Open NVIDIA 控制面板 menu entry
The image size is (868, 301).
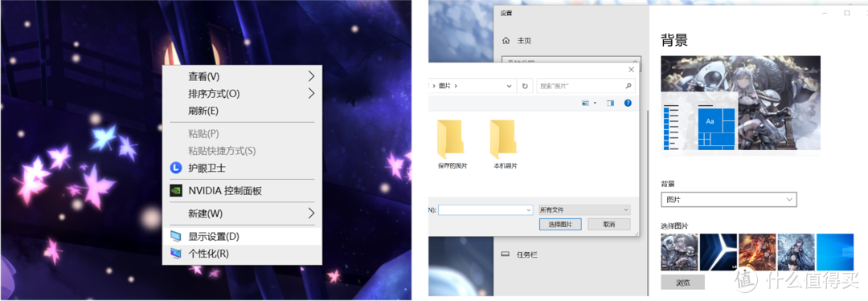[242, 190]
